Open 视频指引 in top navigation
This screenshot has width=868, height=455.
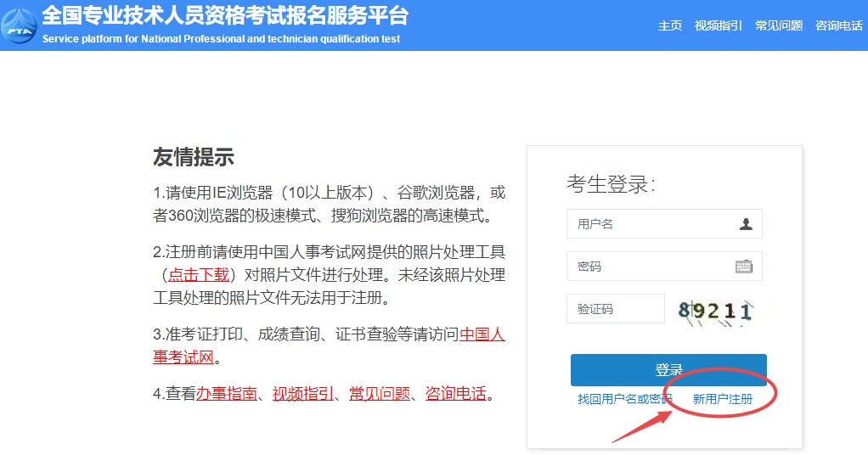click(x=718, y=25)
